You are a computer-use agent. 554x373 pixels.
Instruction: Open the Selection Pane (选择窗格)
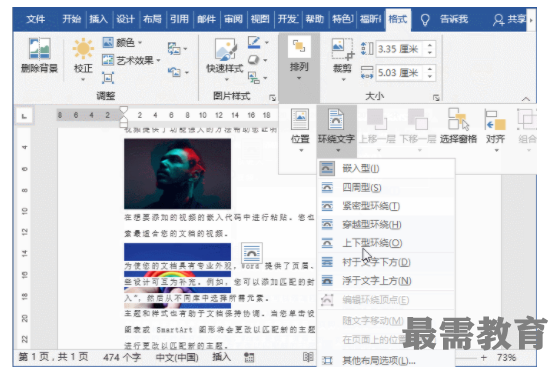(458, 126)
